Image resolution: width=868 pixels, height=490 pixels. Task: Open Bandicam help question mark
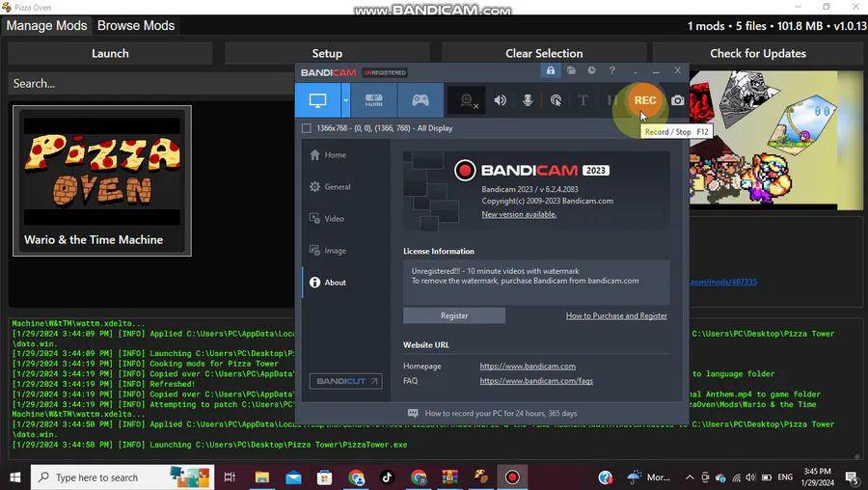[x=612, y=70]
